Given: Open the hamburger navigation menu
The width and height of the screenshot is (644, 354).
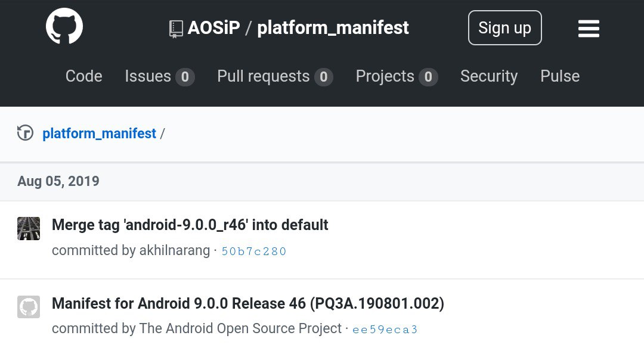Looking at the screenshot, I should point(589,29).
